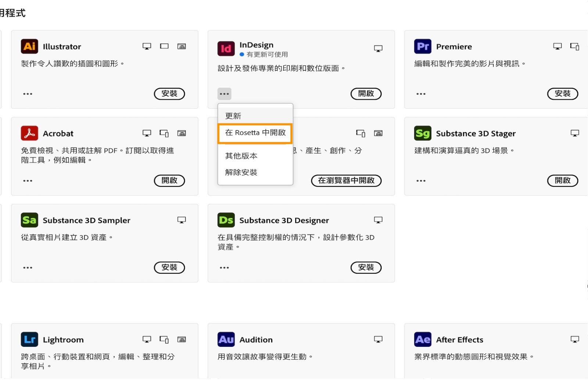This screenshot has width=588, height=380.
Task: Click the 在瀏覽器中開啟 button
Action: 346,181
